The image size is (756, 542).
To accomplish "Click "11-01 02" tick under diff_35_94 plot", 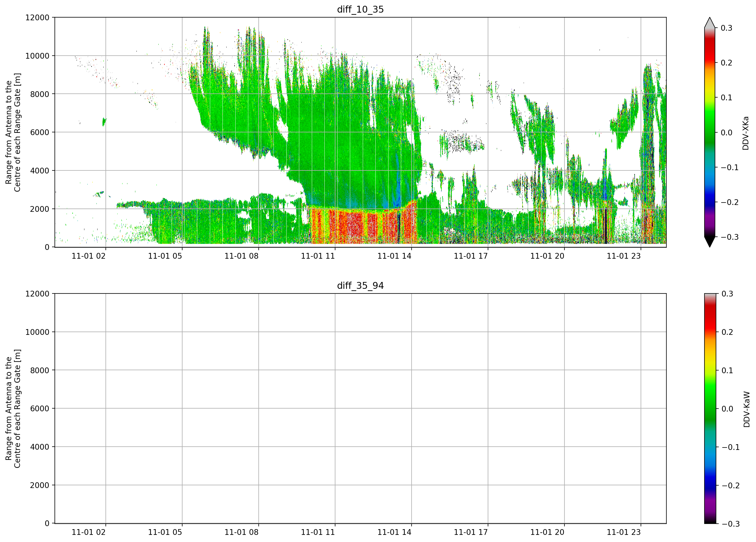I will 89,532.
